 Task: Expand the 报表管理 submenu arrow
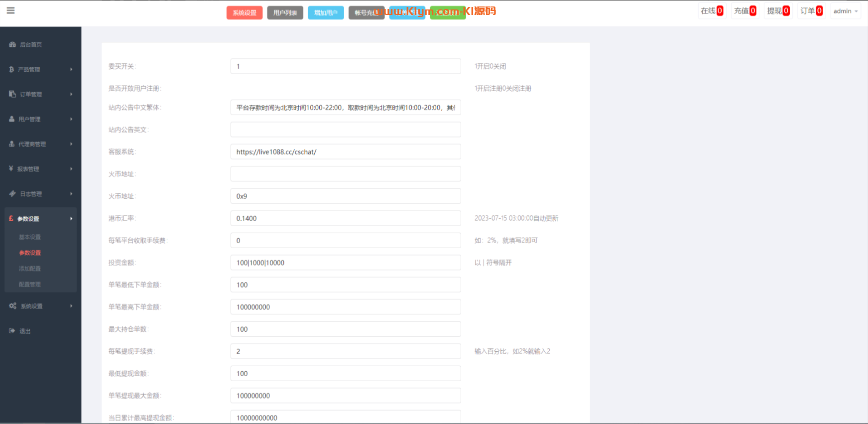pyautogui.click(x=71, y=169)
